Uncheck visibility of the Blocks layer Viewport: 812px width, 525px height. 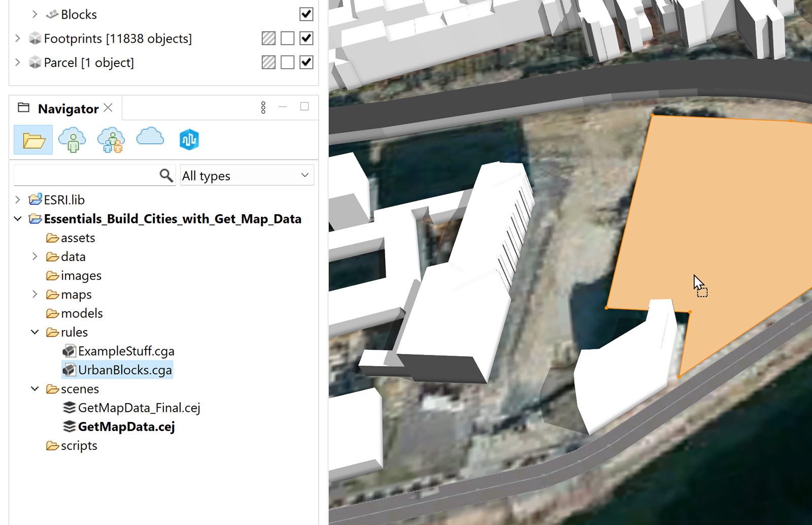click(x=306, y=14)
